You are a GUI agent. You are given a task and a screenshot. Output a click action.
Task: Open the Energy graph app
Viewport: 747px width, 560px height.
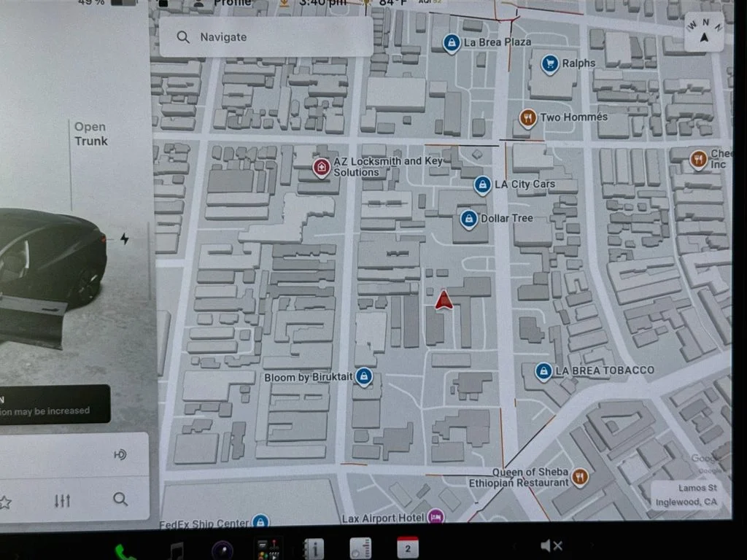tap(360, 548)
